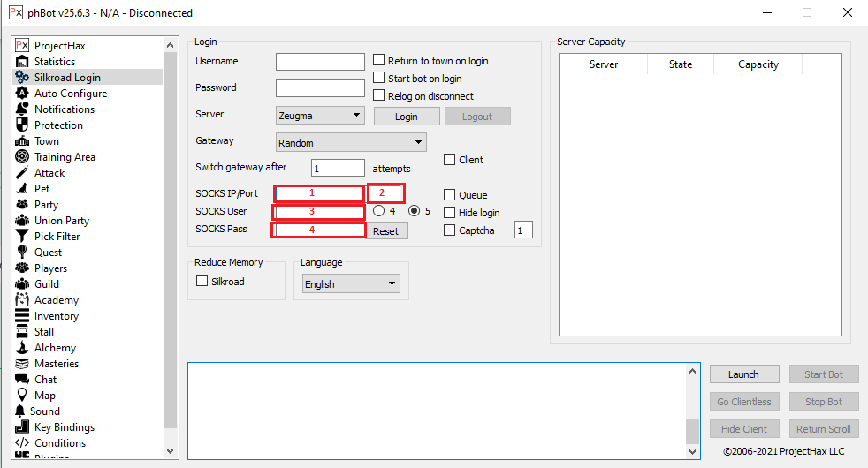Open the Server dropdown showing Zeugma
Image resolution: width=868 pixels, height=468 pixels.
tap(320, 116)
